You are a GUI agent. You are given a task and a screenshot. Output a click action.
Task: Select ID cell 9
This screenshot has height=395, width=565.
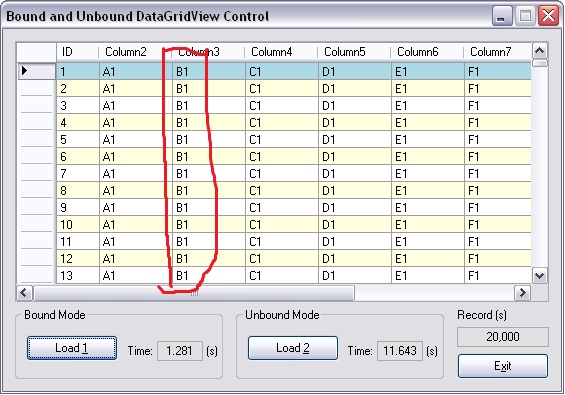(78, 208)
